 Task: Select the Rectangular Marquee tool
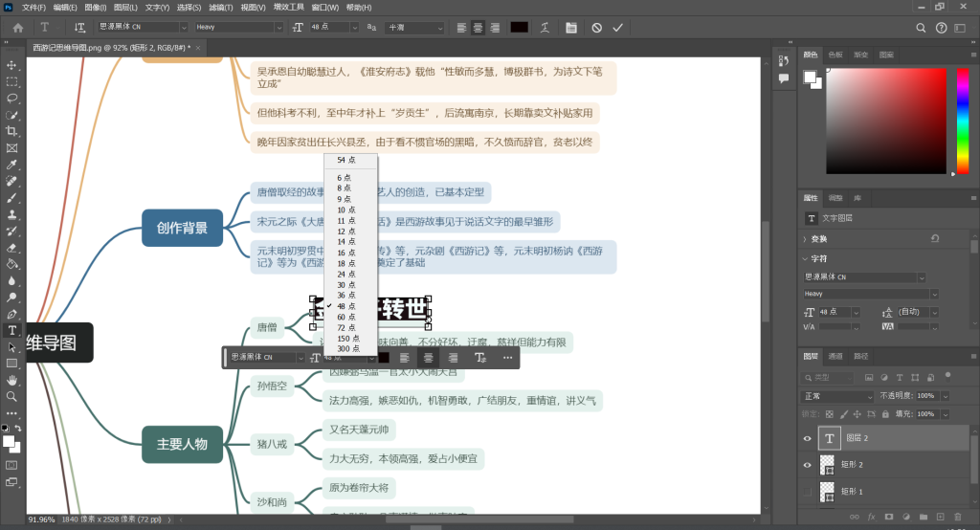point(11,82)
